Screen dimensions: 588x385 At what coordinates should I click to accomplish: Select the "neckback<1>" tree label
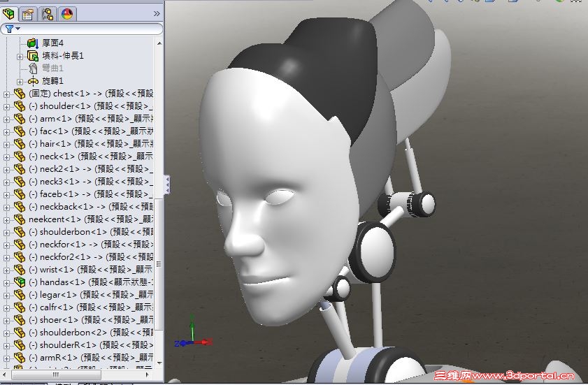[66, 207]
